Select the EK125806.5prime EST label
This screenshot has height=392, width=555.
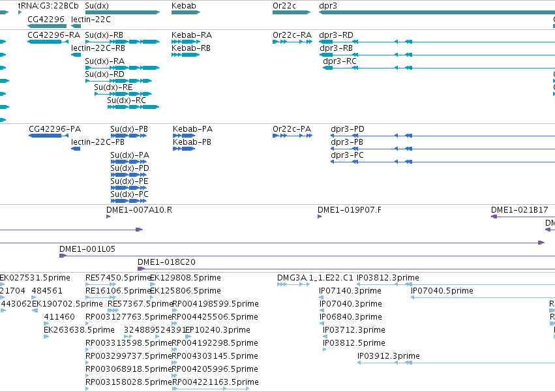pos(186,291)
